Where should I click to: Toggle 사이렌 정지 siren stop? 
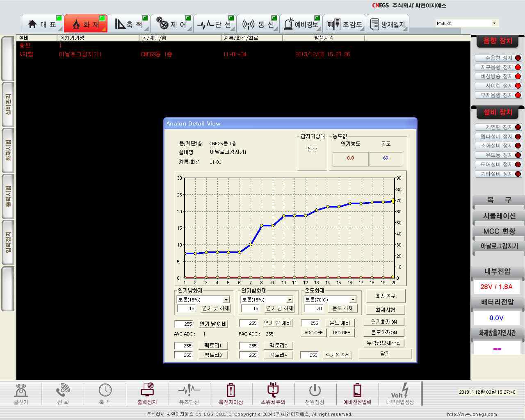pyautogui.click(x=498, y=86)
